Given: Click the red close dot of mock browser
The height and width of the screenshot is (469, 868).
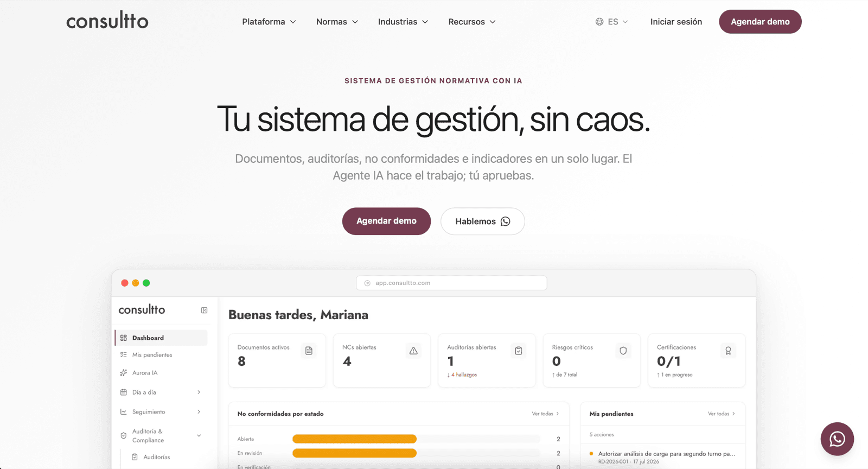Looking at the screenshot, I should [x=125, y=283].
